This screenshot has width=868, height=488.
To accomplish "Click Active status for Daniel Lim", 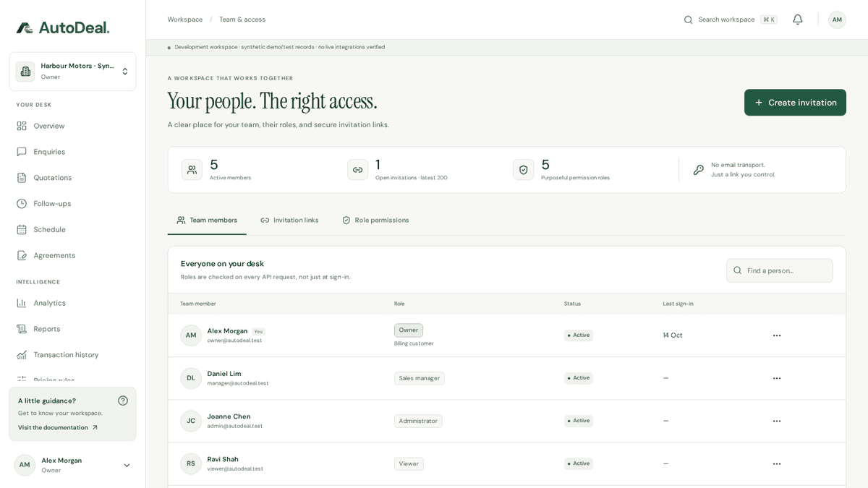I will pyautogui.click(x=579, y=378).
